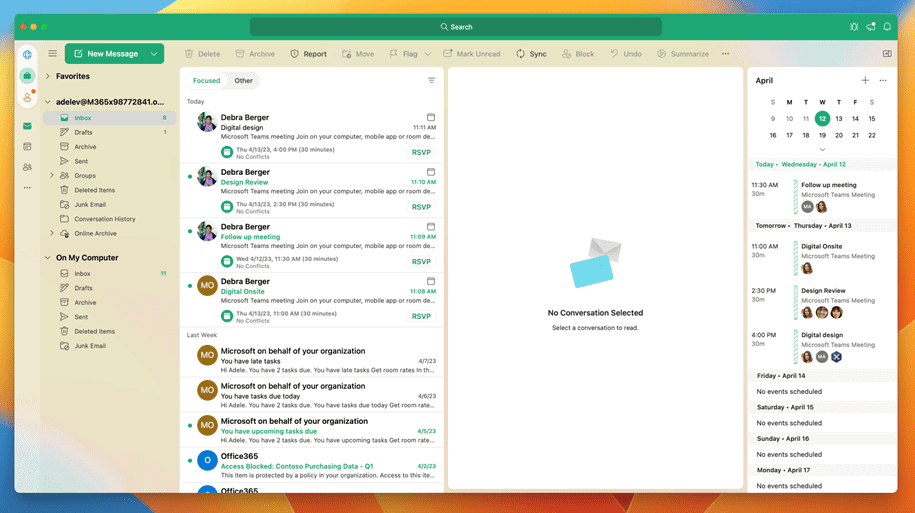The image size is (915, 513).
Task: RSVP to the Digital design invite
Action: coord(421,152)
